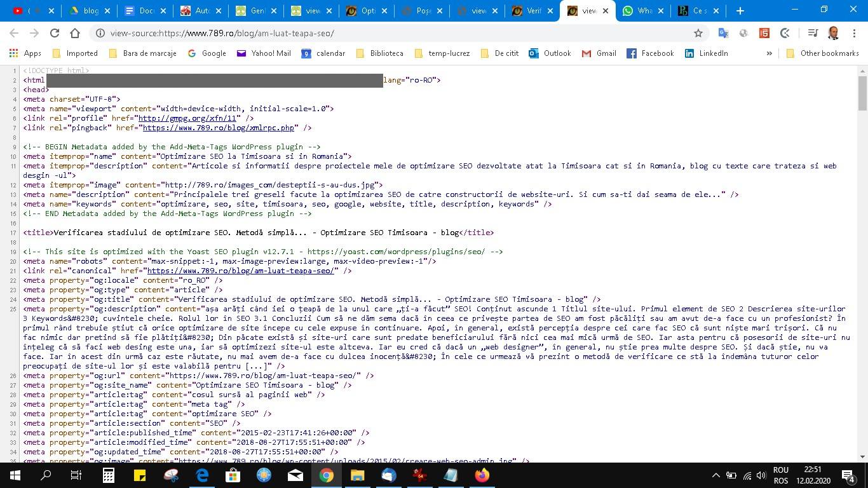Image resolution: width=868 pixels, height=488 pixels.
Task: Follow the gmpg.org/xfn/11 link in source
Action: point(187,118)
